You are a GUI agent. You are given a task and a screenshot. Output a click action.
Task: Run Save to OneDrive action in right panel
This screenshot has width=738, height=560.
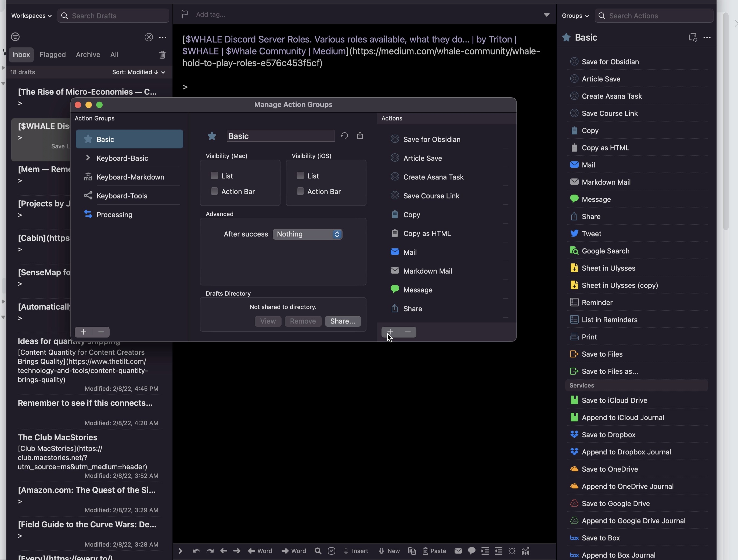[x=637, y=469]
